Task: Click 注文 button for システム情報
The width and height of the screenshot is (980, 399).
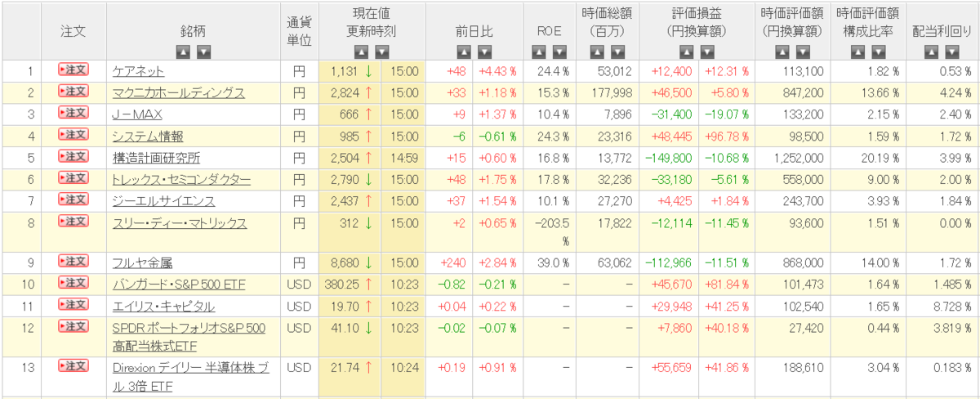Action: [73, 135]
